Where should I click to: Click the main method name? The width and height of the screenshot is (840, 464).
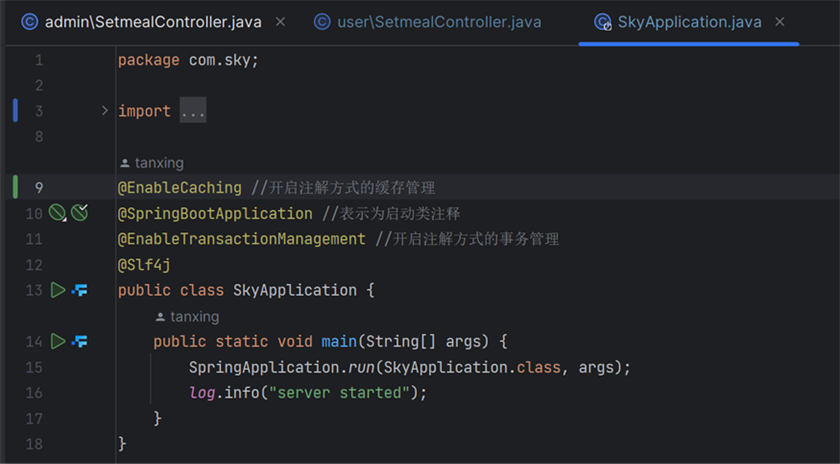coord(339,341)
